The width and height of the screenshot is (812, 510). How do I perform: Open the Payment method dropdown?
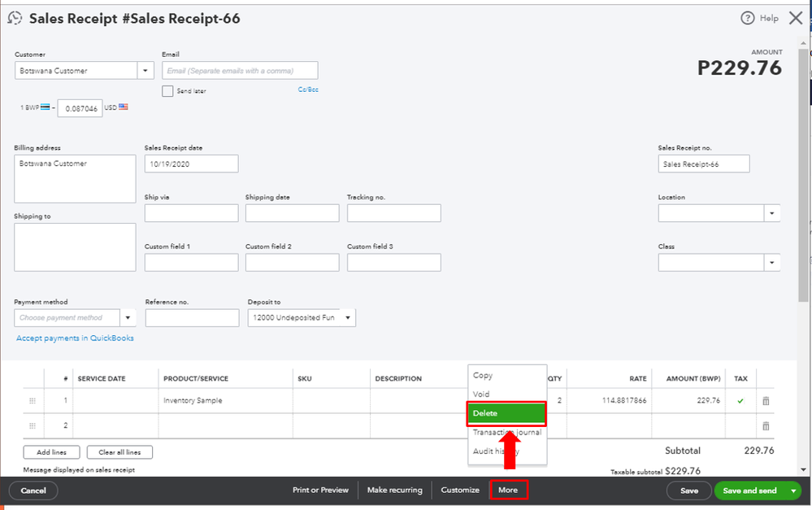[128, 317]
